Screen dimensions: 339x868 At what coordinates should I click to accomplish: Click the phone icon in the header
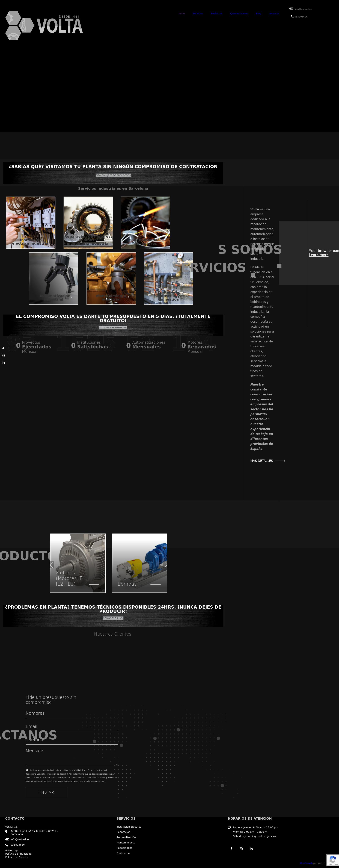point(292,16)
